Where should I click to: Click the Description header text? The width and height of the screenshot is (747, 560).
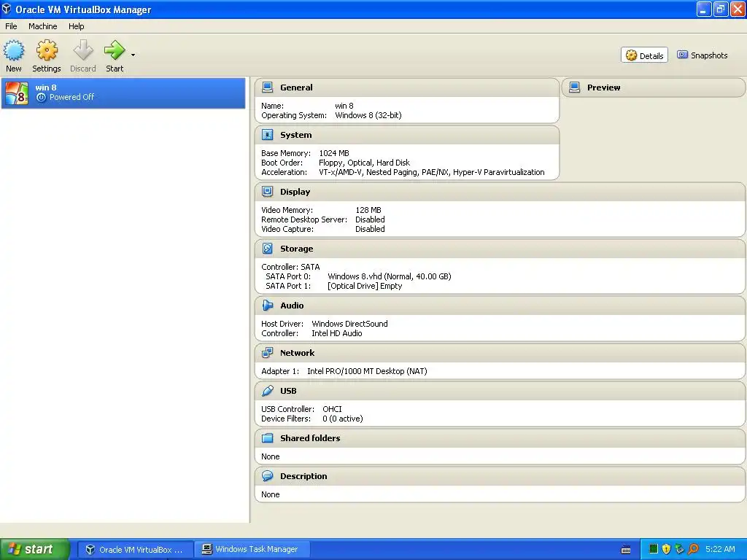click(303, 476)
